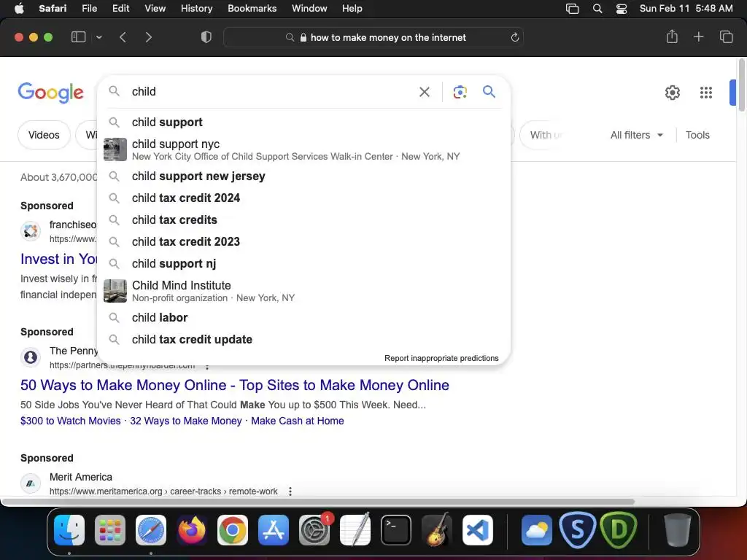747x560 pixels.
Task: Click the vertical page scrollbar
Action: click(x=742, y=86)
